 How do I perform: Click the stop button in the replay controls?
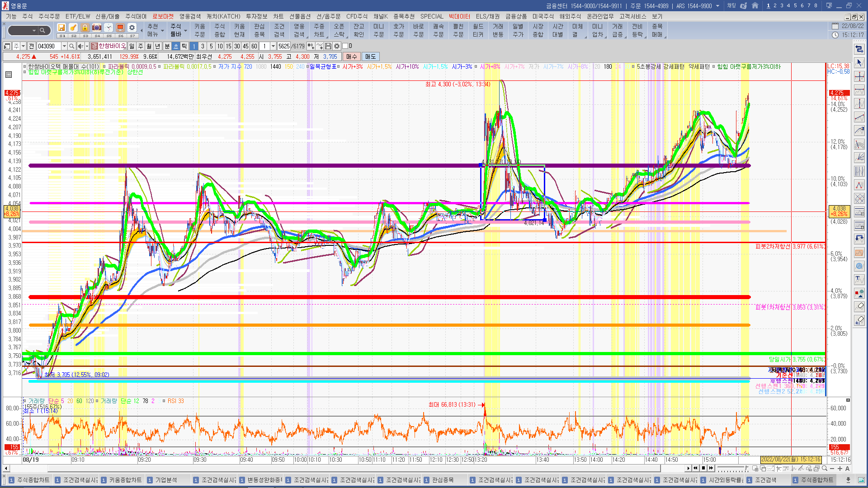point(703,468)
